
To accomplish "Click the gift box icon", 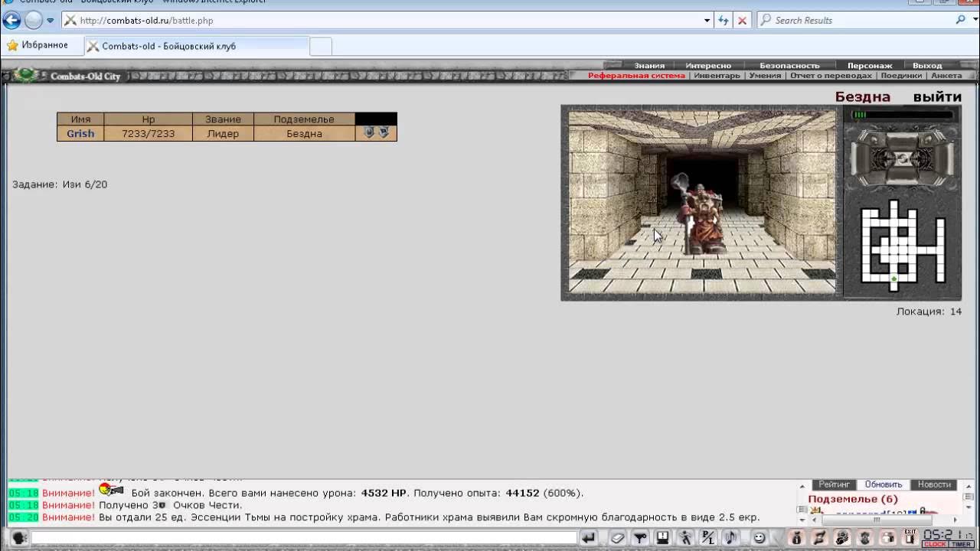I will 887,537.
